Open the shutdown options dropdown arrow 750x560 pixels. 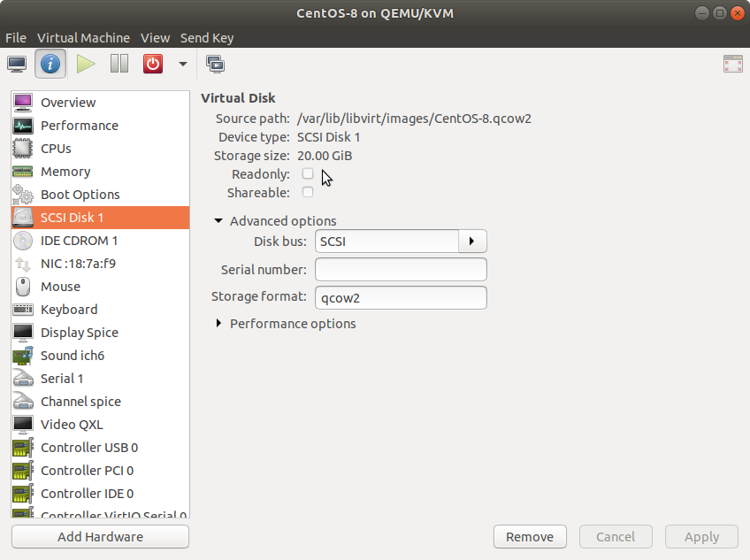tap(183, 64)
